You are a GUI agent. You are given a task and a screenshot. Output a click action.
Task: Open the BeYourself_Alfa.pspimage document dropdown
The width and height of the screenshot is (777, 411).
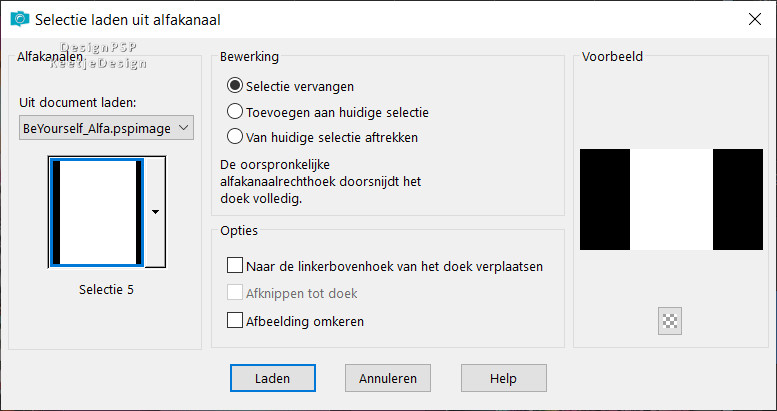point(107,128)
